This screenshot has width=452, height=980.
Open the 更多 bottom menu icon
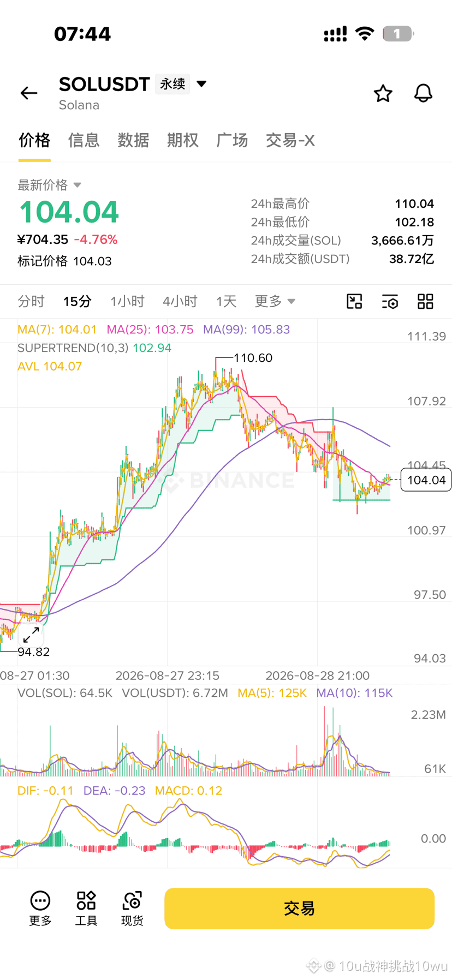[40, 909]
